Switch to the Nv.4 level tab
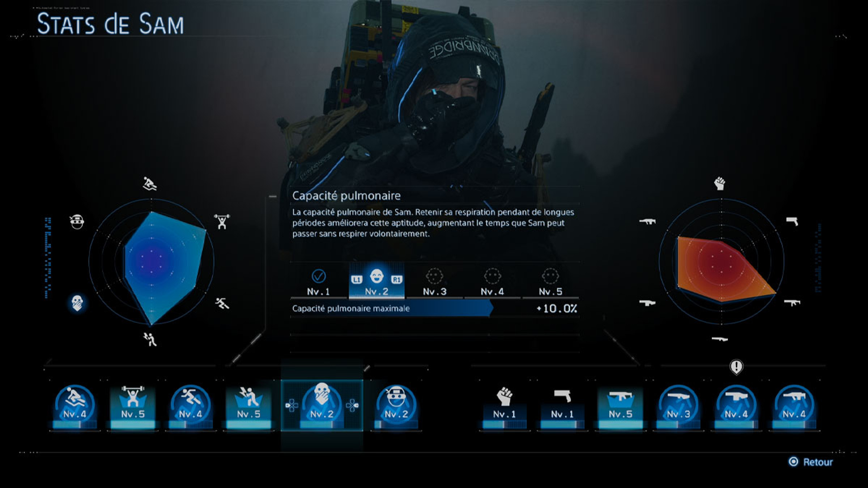Screen dimensions: 868x488 [x=492, y=283]
